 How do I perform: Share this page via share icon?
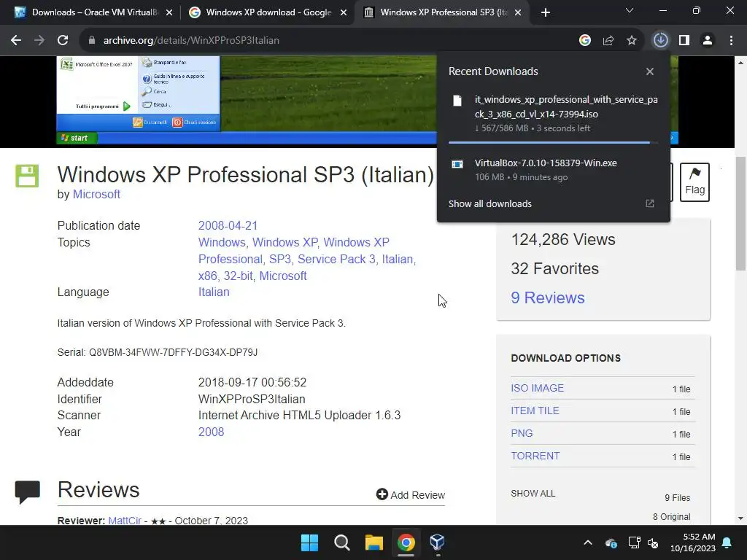[608, 41]
